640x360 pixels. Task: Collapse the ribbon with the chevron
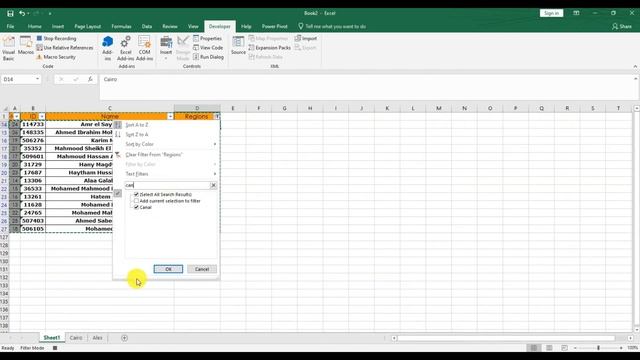click(x=635, y=67)
